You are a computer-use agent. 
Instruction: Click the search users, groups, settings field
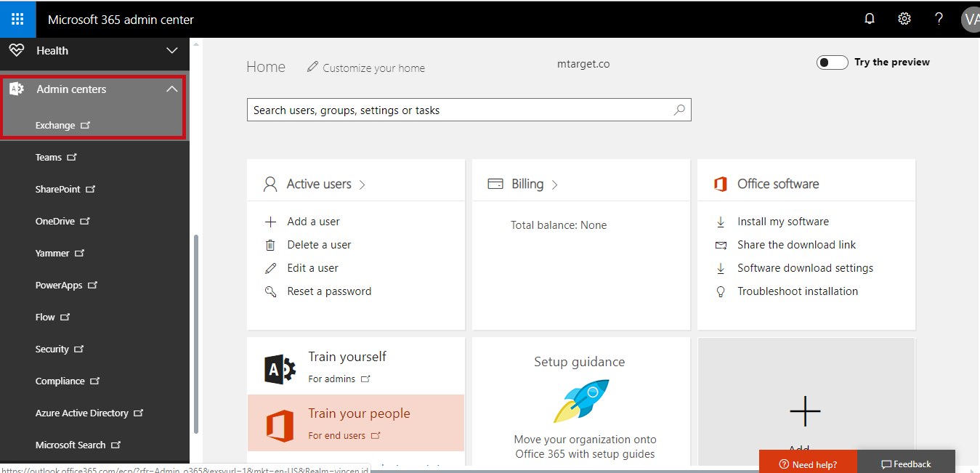coord(469,110)
